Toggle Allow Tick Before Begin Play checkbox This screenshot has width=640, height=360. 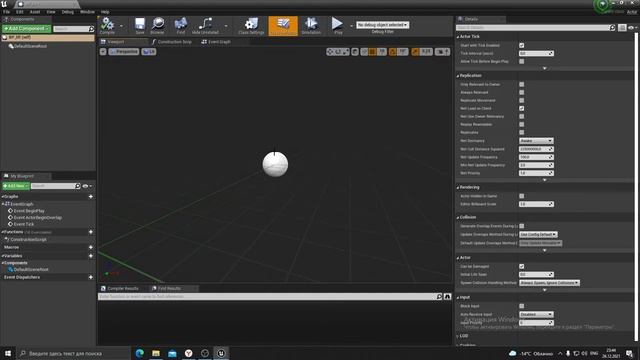tap(522, 61)
